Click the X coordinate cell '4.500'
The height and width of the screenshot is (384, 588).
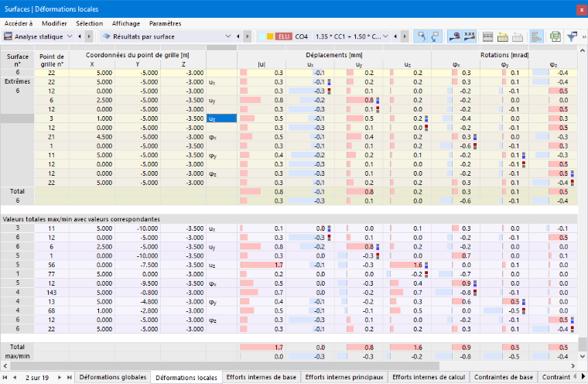(92, 137)
